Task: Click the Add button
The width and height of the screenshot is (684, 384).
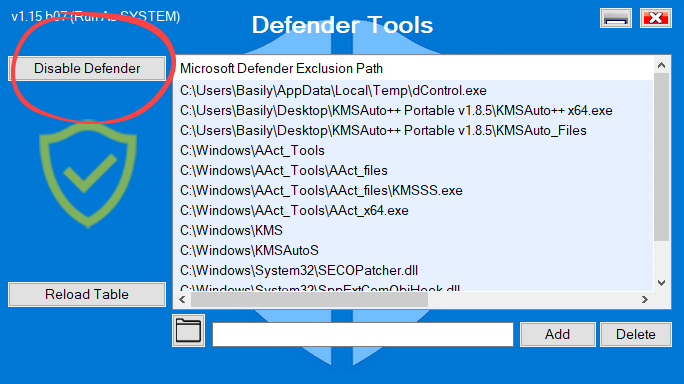Action: pyautogui.click(x=557, y=335)
